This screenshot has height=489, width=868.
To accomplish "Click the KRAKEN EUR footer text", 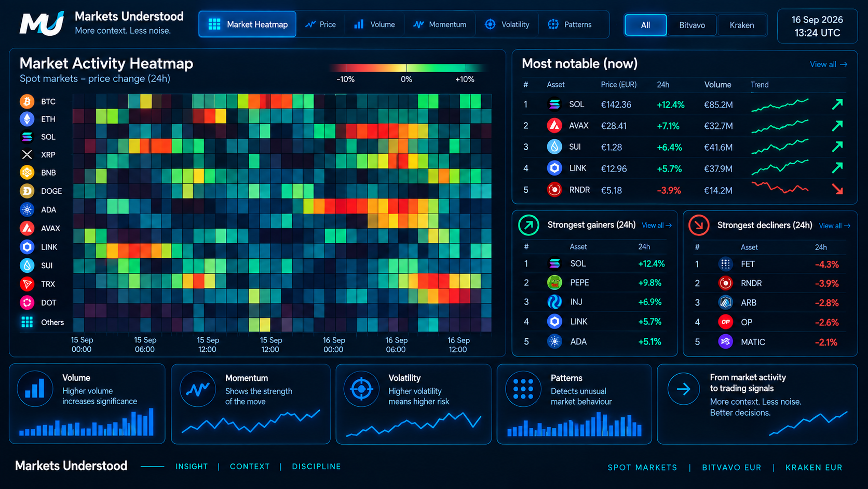I will click(813, 467).
